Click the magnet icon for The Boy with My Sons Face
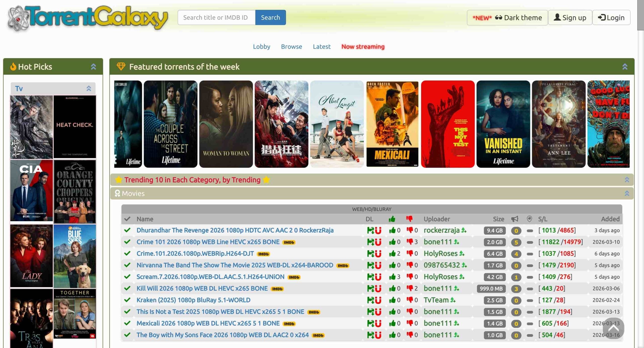 click(x=378, y=335)
